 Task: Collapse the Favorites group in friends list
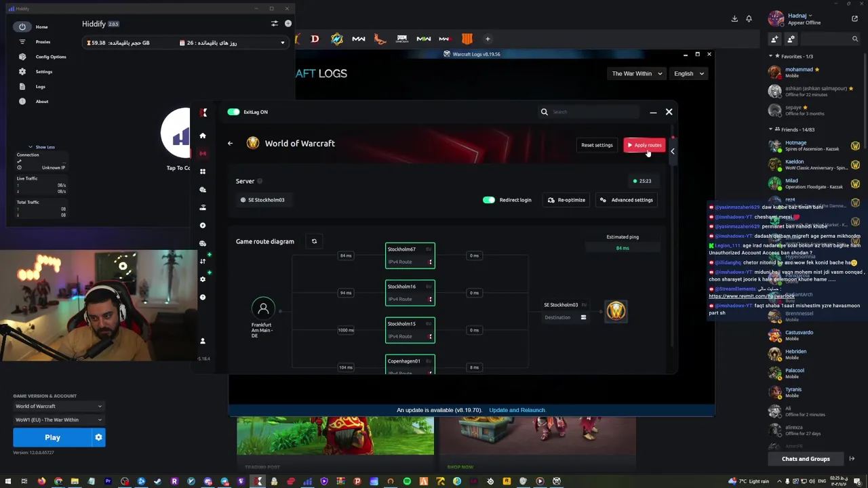coord(770,56)
